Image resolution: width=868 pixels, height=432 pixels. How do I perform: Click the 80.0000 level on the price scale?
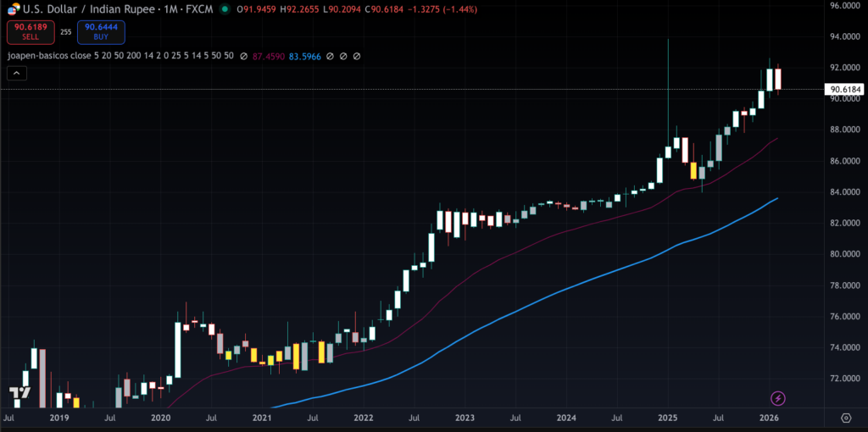pos(845,254)
